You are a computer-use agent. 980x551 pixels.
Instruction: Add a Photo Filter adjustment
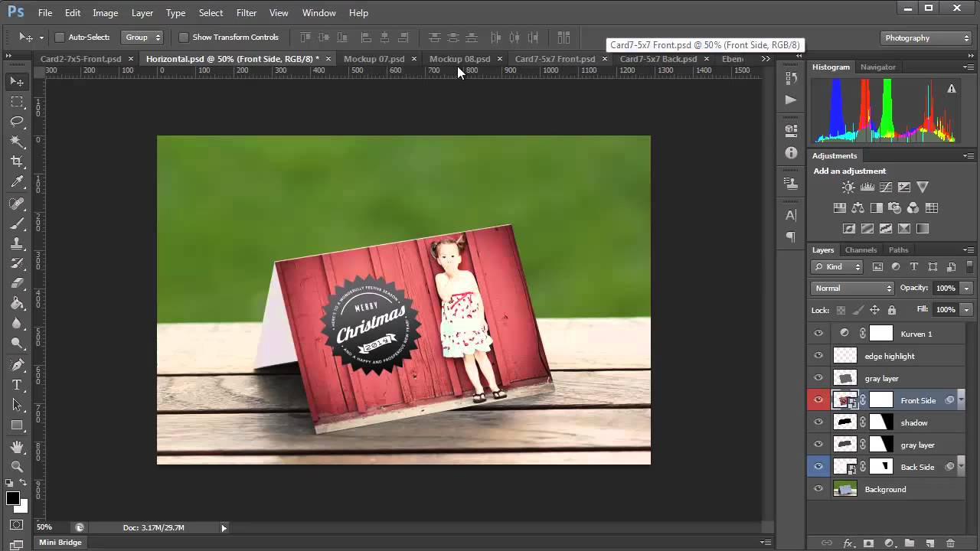click(x=894, y=207)
